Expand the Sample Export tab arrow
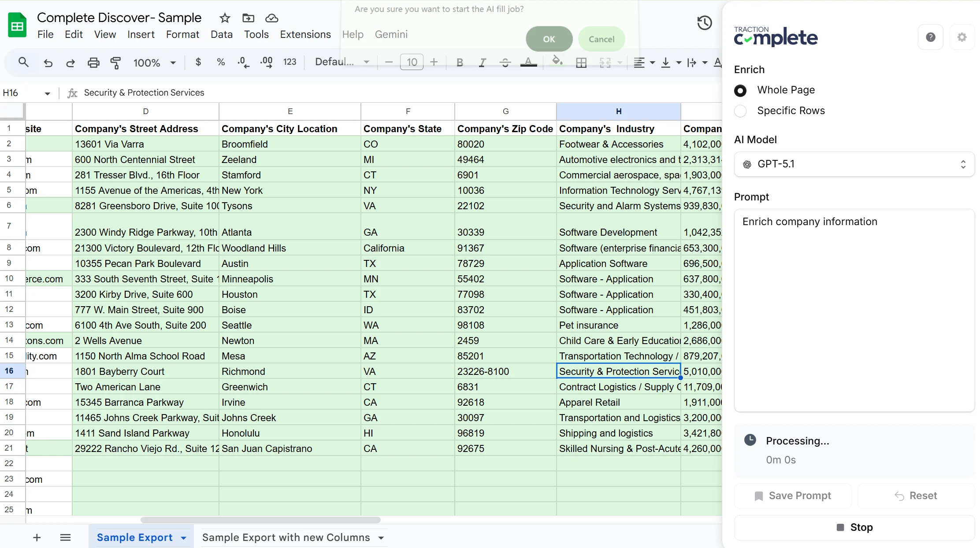Image resolution: width=980 pixels, height=548 pixels. (x=184, y=538)
